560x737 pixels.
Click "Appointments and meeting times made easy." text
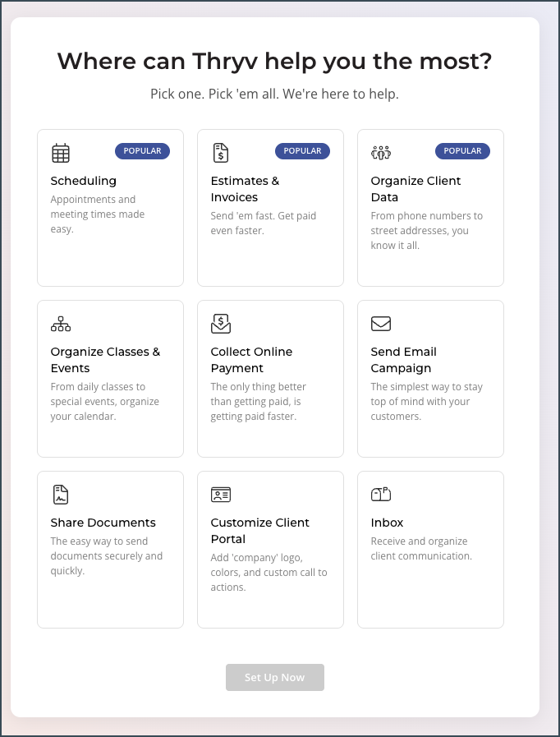pyautogui.click(x=98, y=214)
